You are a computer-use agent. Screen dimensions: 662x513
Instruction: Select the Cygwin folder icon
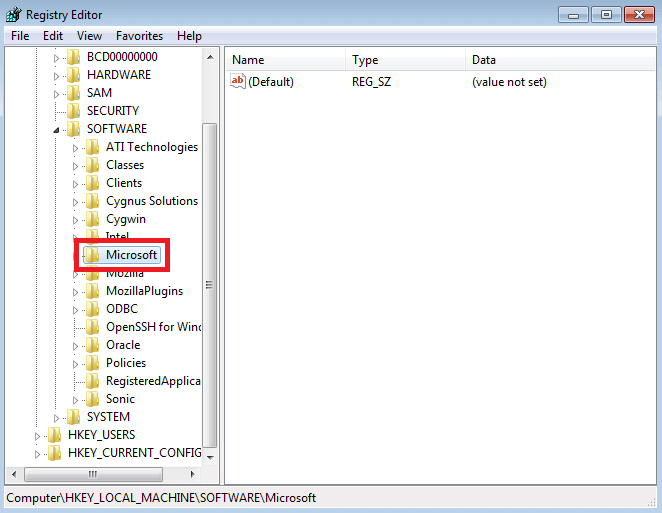pos(92,219)
